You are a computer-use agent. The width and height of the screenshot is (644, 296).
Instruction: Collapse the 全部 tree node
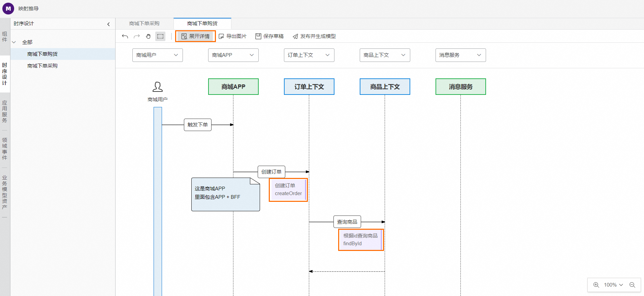click(x=14, y=42)
